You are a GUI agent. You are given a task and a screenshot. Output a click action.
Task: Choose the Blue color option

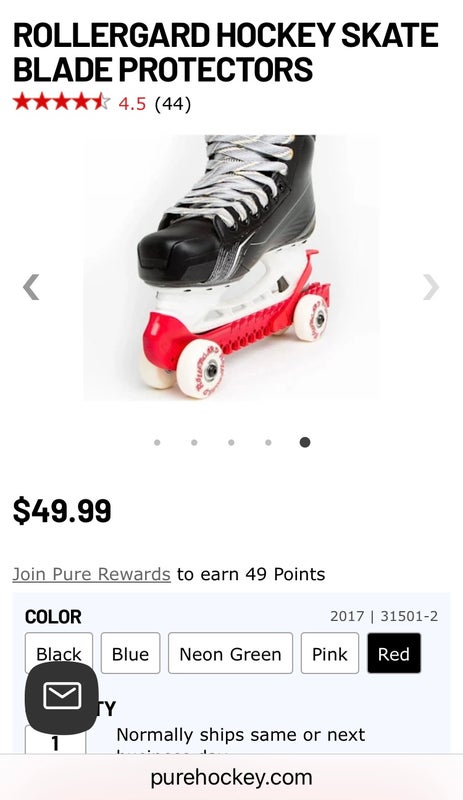(130, 653)
